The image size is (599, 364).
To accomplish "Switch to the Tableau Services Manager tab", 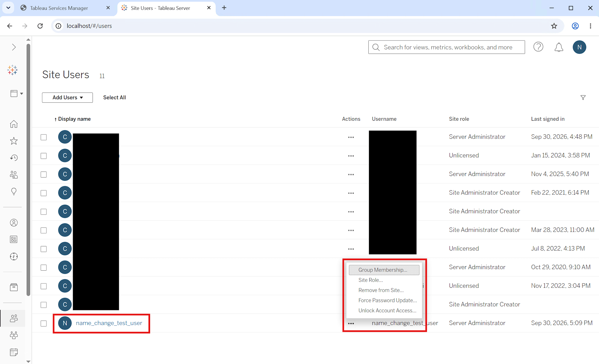I will 59,8.
